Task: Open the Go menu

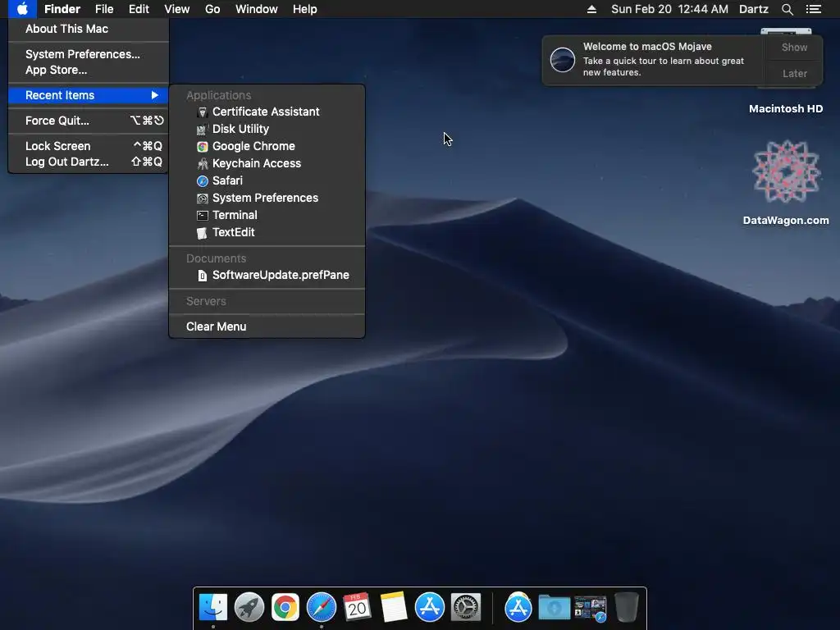Action: click(212, 9)
